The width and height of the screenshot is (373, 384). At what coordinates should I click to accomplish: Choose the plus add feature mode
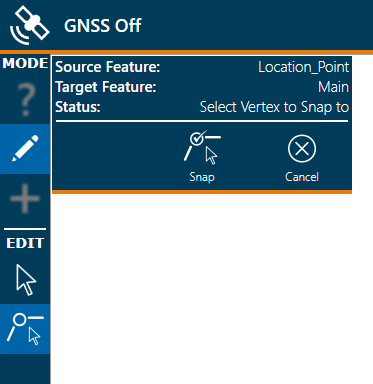25,199
